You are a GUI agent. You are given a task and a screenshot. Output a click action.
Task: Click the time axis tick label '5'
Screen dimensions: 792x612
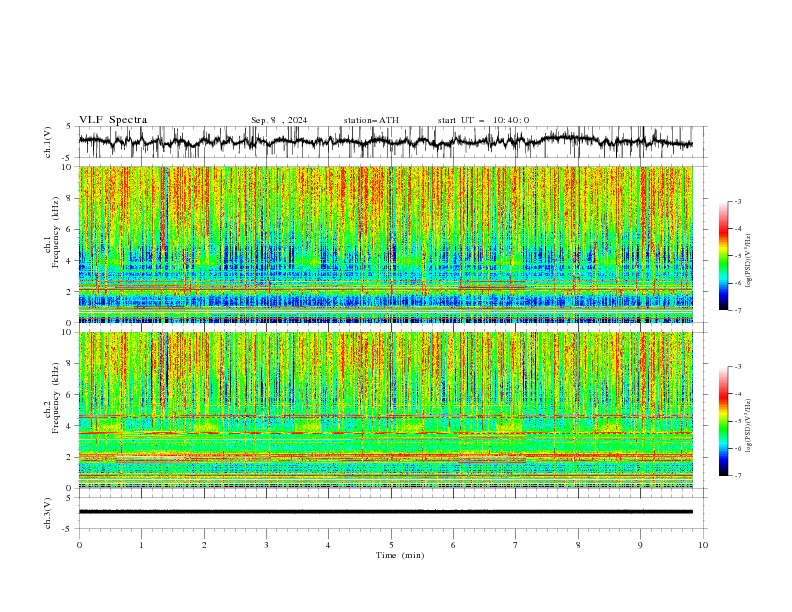tap(391, 545)
